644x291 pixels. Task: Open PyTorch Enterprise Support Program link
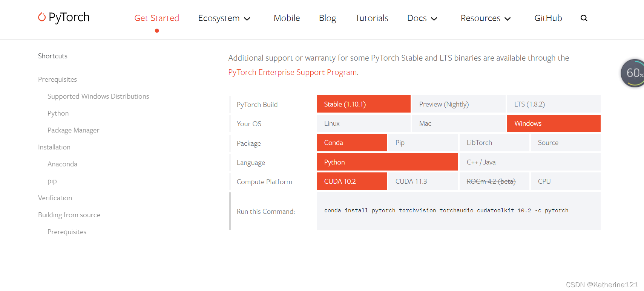pyautogui.click(x=293, y=72)
